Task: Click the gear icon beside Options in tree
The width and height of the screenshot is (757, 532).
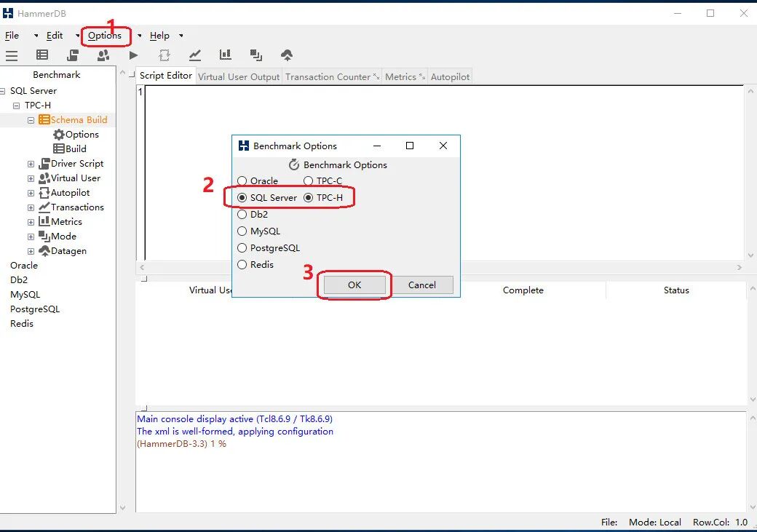Action: [x=59, y=134]
